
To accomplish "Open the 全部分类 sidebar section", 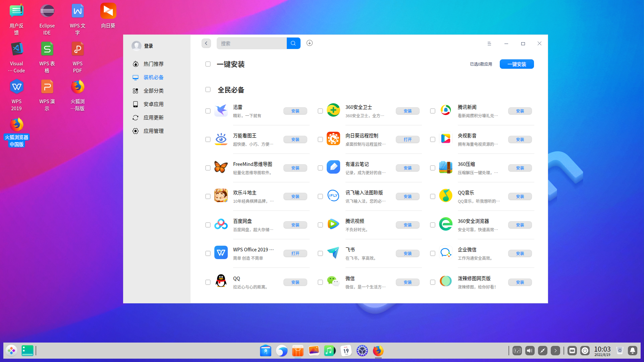I will point(153,91).
